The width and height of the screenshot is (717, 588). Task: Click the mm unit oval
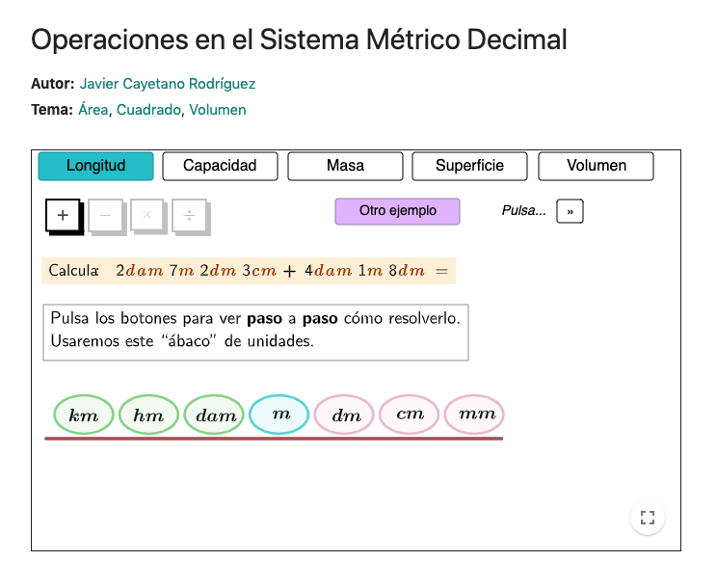pos(475,414)
